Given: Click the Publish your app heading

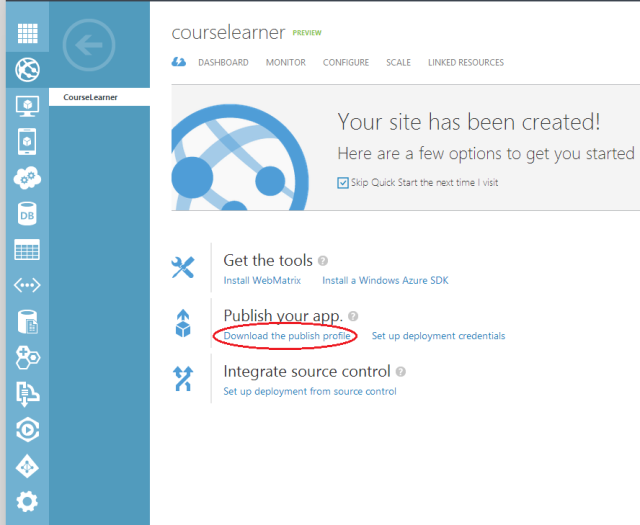Looking at the screenshot, I should tap(283, 316).
